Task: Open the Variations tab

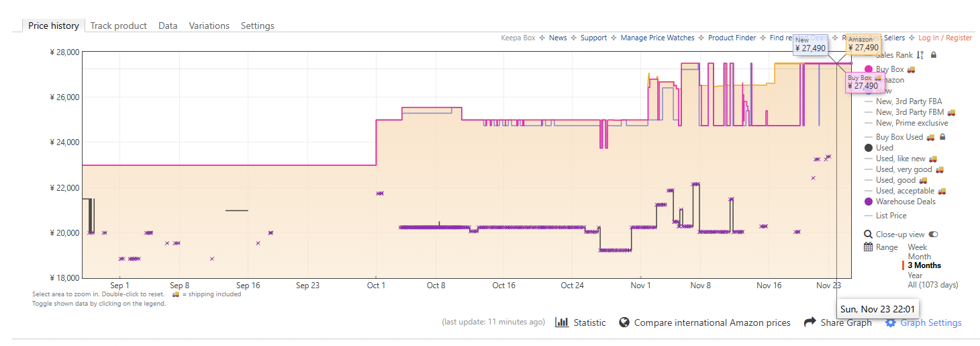Action: (x=209, y=26)
